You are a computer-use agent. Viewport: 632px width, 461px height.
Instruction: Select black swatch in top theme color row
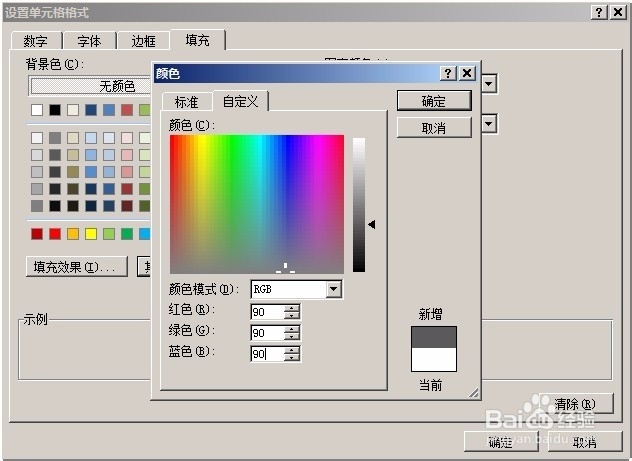[55, 110]
